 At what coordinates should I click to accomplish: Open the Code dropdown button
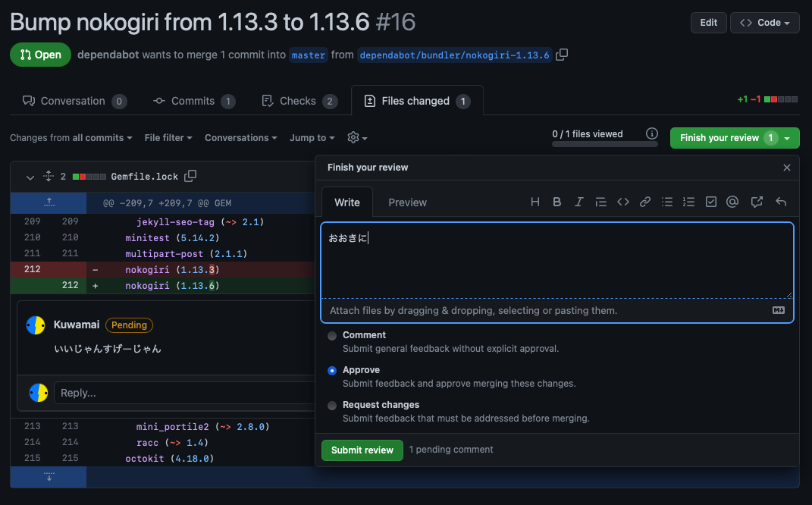[x=765, y=23]
